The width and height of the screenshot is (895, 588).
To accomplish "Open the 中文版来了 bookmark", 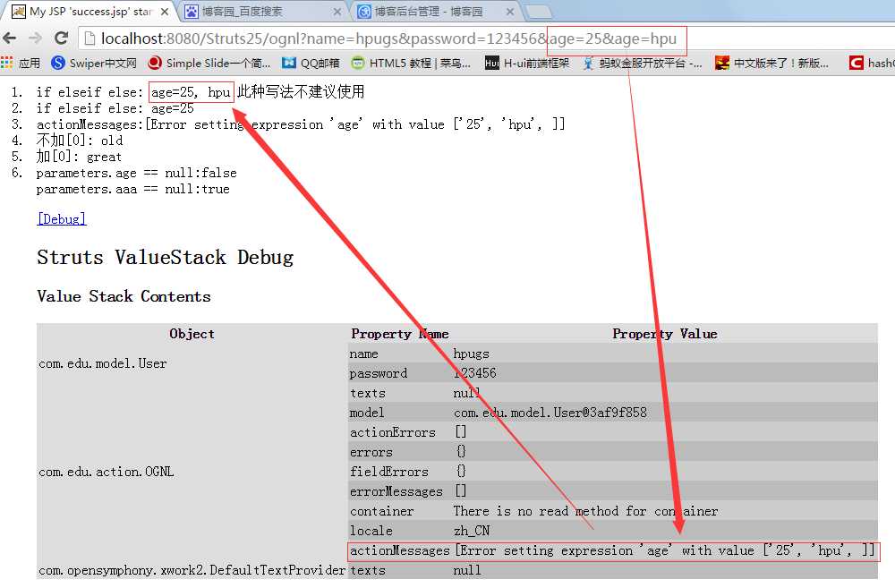I will point(772,63).
